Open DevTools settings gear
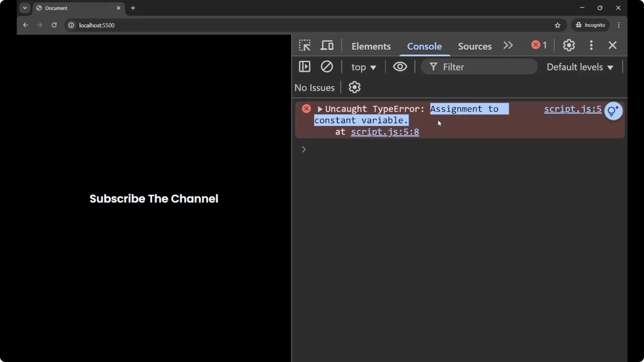644x362 pixels. pos(569,45)
